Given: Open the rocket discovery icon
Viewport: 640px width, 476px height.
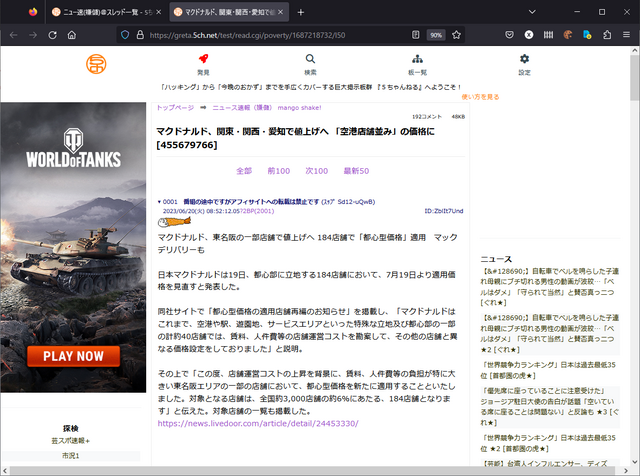Looking at the screenshot, I should click(x=203, y=59).
